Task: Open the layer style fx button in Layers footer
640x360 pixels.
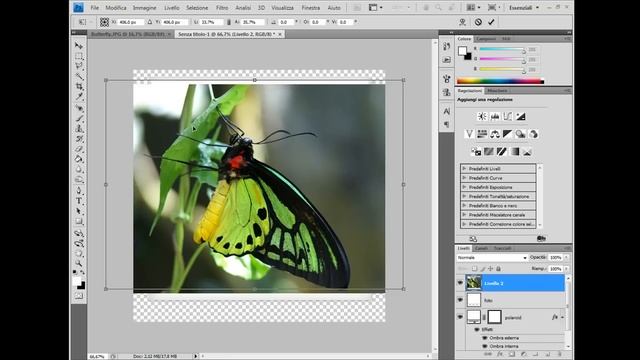Action: click(500, 354)
